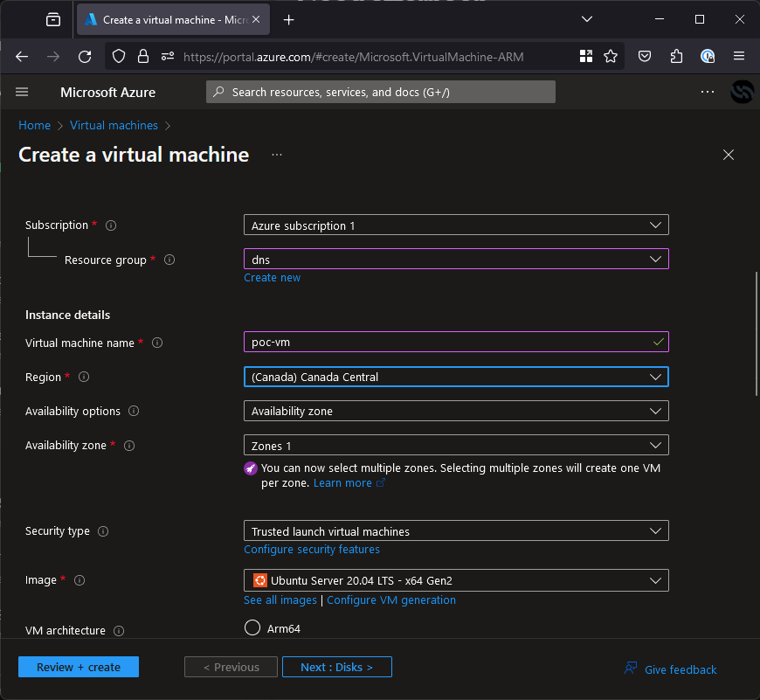Screen dimensions: 760x700
Task: Open site permissions icon in address bar
Action: coord(168,57)
